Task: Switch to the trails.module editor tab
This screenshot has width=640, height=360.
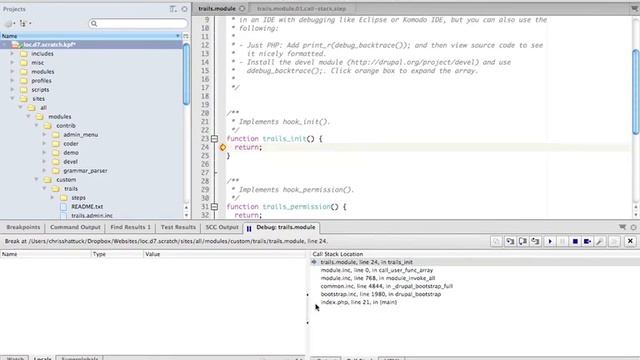Action: tap(217, 9)
